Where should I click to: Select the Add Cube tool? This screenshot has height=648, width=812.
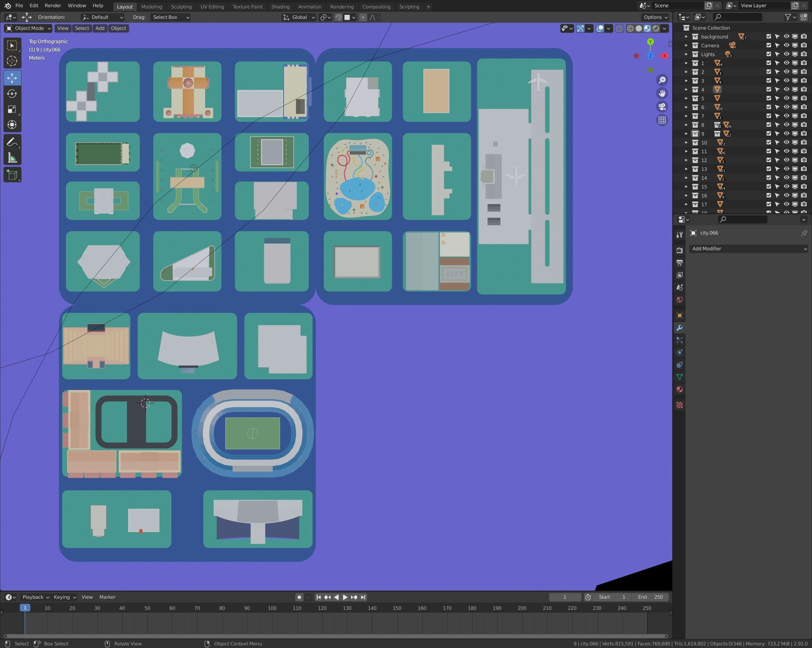tap(12, 175)
